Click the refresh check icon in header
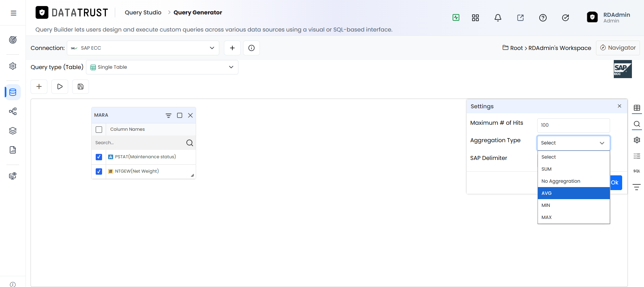The image size is (644, 287). [x=565, y=18]
